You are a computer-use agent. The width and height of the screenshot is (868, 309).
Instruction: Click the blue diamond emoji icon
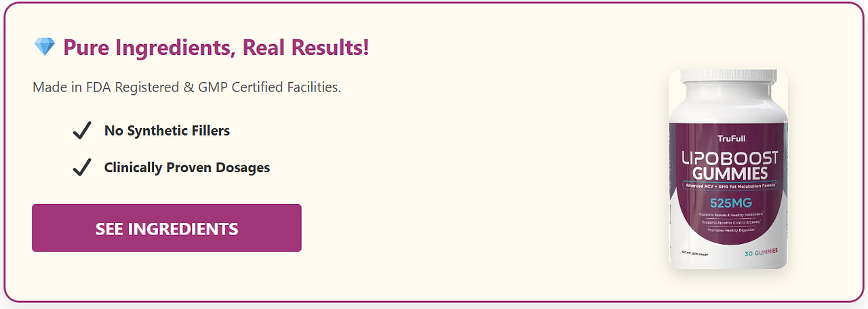(43, 47)
